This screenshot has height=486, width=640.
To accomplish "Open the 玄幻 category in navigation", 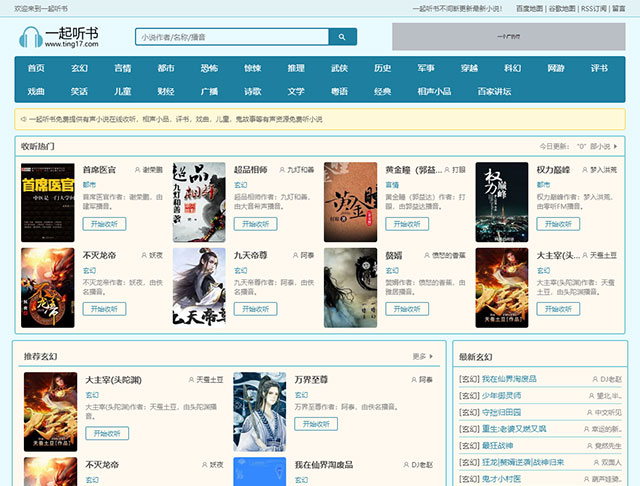I will 80,68.
